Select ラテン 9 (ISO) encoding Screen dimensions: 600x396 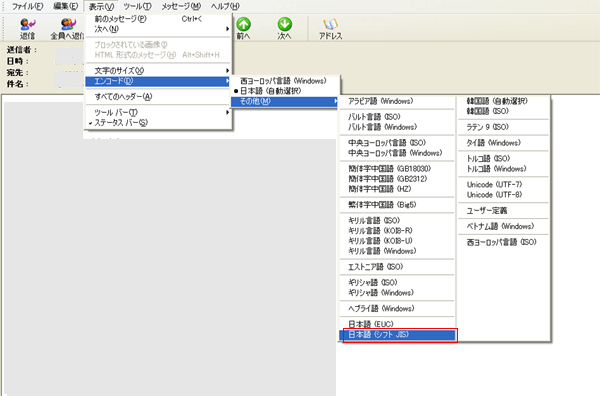click(x=504, y=127)
